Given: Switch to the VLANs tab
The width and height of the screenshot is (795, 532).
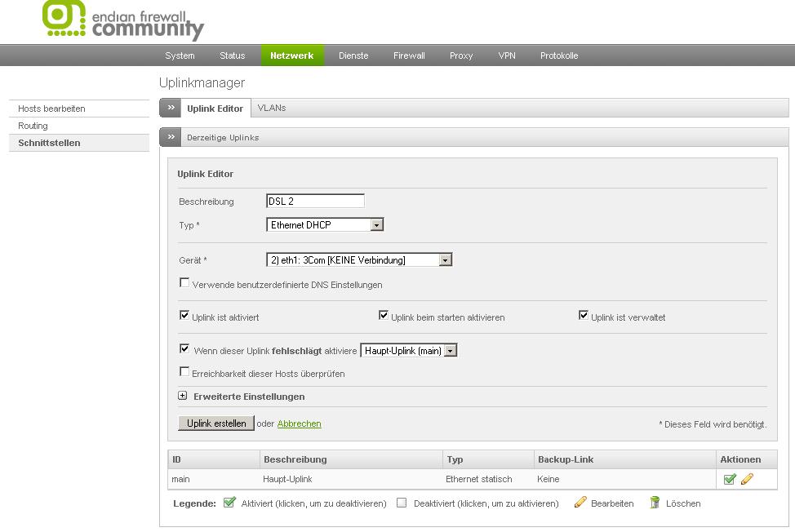Looking at the screenshot, I should click(x=272, y=108).
